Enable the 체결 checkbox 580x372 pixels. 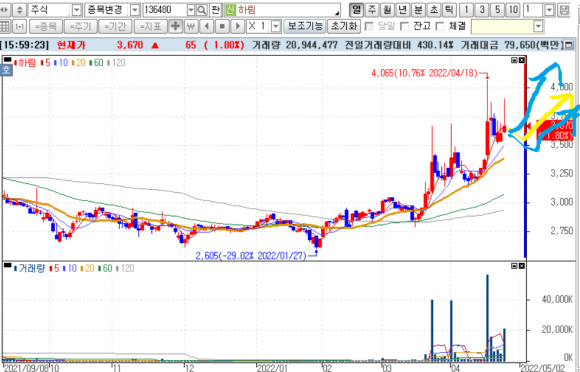440,26
